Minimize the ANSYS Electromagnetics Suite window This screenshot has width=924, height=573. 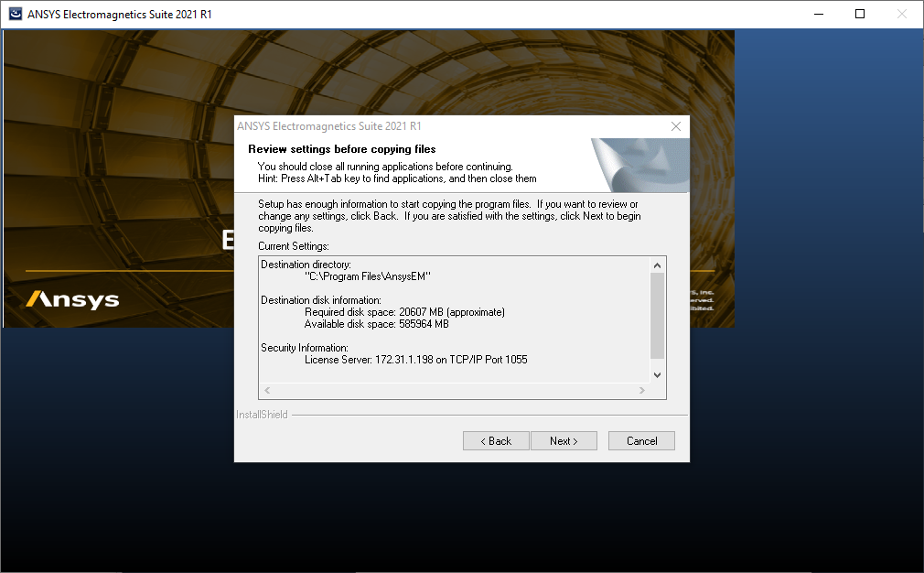click(819, 14)
